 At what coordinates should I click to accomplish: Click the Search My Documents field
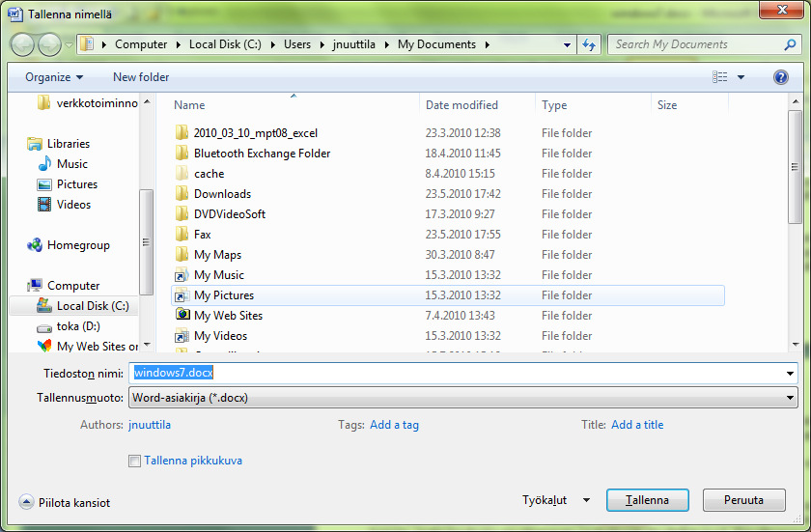696,45
